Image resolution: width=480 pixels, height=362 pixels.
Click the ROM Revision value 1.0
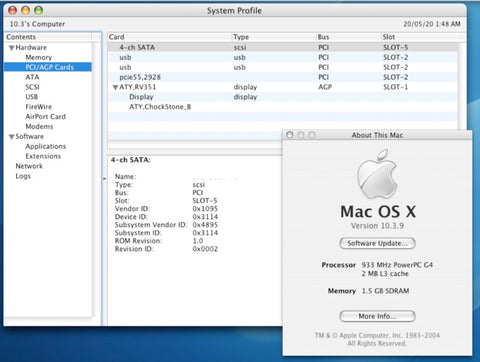(x=198, y=241)
